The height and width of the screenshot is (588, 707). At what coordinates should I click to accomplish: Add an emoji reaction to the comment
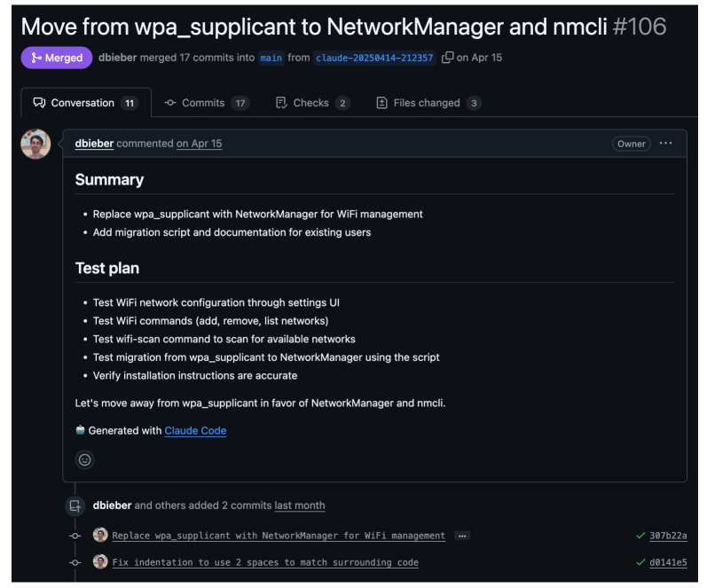(x=84, y=459)
